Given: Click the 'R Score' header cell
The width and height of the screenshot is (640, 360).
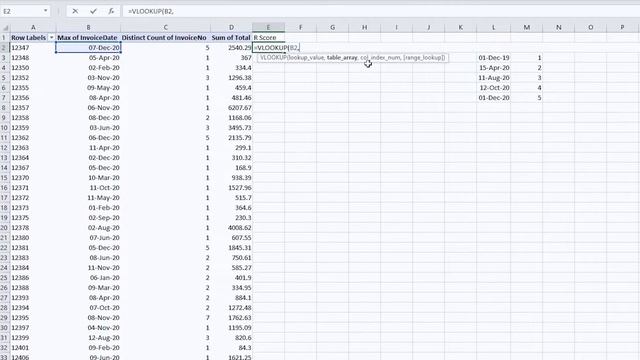Looking at the screenshot, I should 269,38.
